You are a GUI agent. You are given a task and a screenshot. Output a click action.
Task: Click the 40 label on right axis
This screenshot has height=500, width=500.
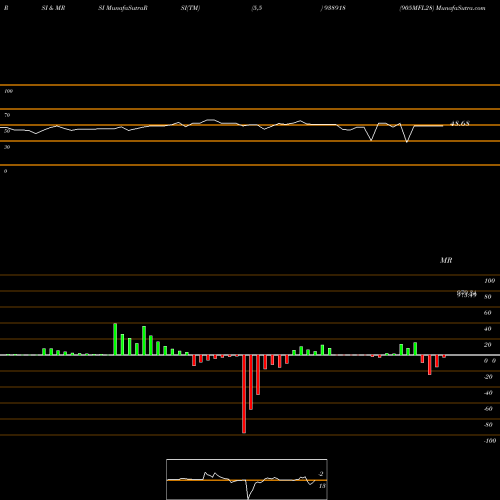click(x=488, y=329)
